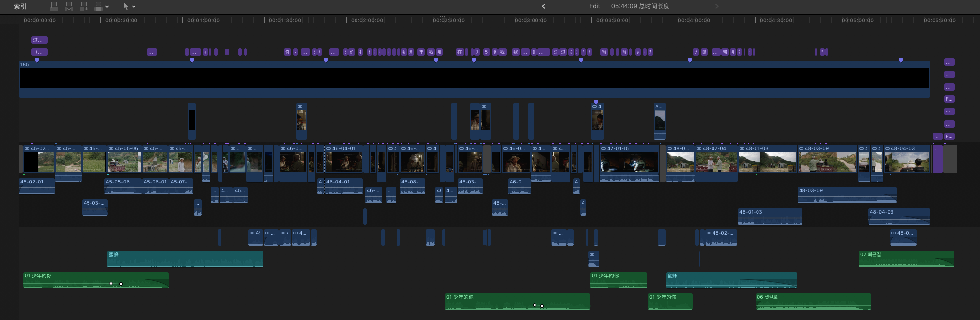Image resolution: width=980 pixels, height=320 pixels.
Task: Select the arrow Select tool icon
Action: tap(125, 6)
